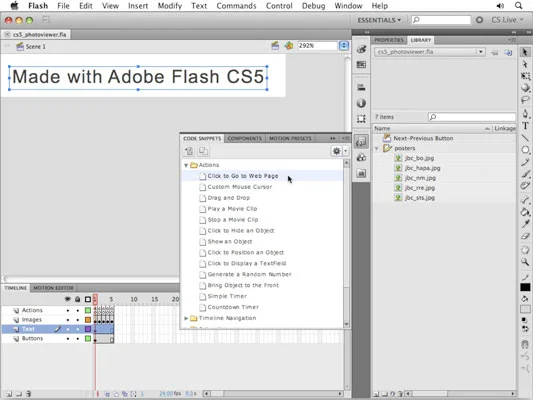Select the Free Transform tool
Screen dimensions: 533x400
[525, 76]
